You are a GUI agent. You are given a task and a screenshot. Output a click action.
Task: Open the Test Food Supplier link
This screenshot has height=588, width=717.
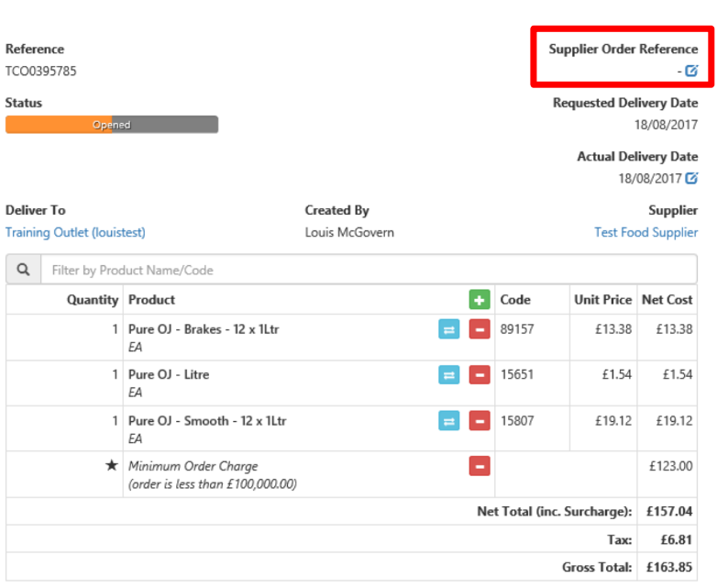[645, 232]
